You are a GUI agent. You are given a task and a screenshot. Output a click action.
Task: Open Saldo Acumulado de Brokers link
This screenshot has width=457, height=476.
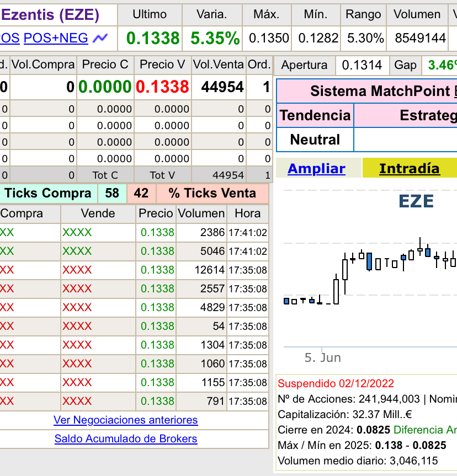click(126, 439)
